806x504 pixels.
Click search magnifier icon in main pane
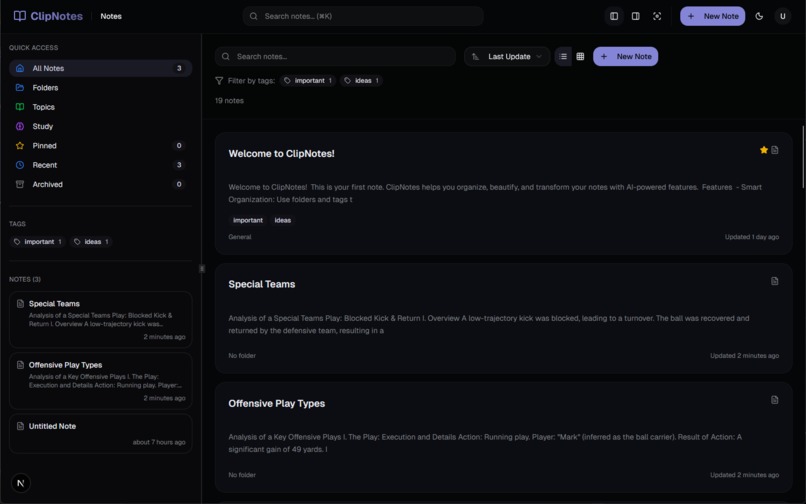pyautogui.click(x=226, y=57)
